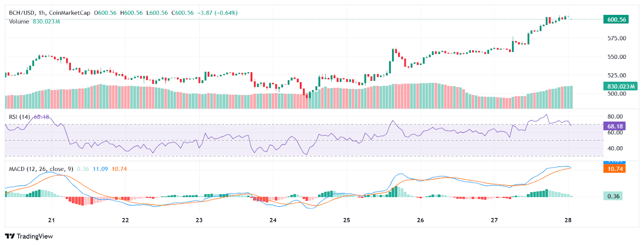The image size is (644, 245).
Task: Click the date label 21 on time axis
Action: click(51, 220)
